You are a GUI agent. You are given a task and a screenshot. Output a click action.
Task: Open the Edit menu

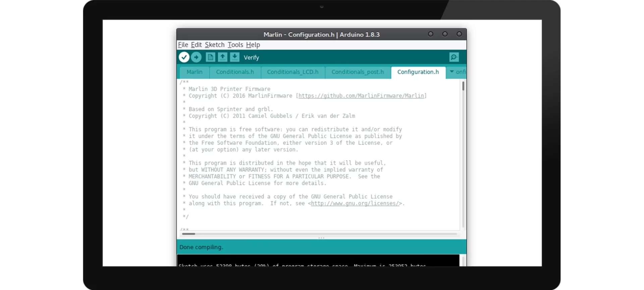tap(196, 45)
